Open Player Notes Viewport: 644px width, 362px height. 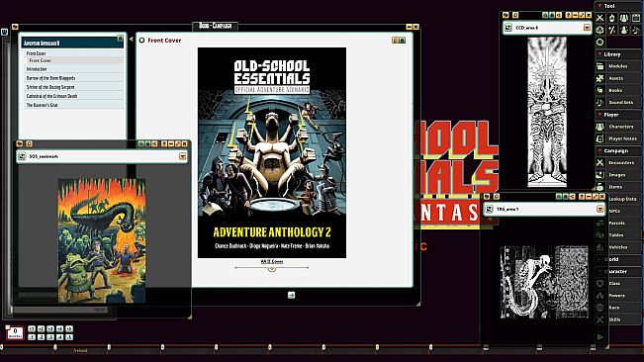pyautogui.click(x=618, y=138)
